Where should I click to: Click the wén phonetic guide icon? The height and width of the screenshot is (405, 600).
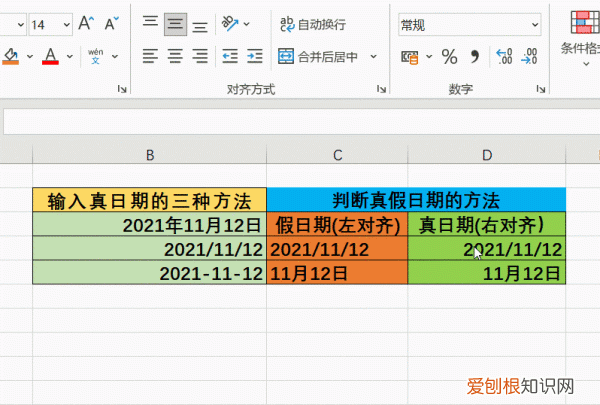point(95,56)
